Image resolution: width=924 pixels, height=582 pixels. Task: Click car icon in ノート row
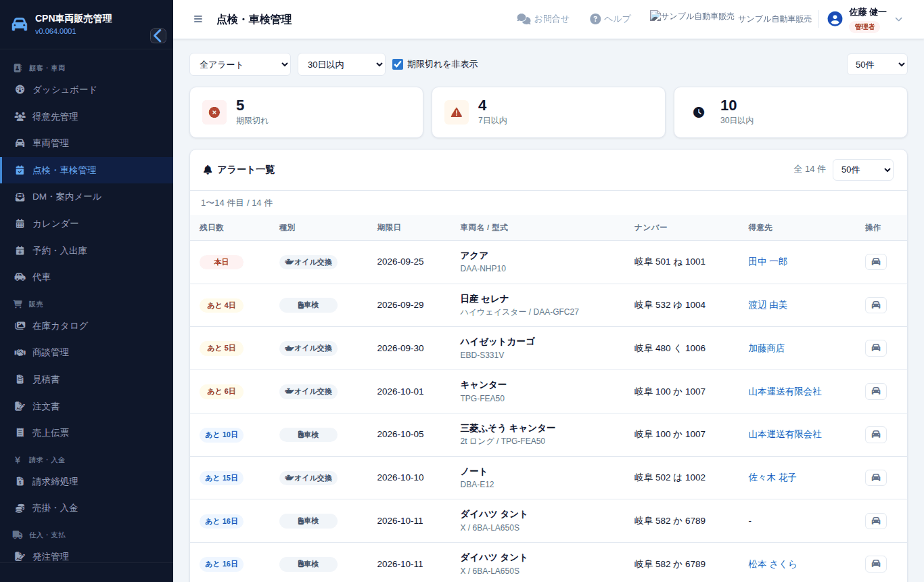(x=875, y=478)
